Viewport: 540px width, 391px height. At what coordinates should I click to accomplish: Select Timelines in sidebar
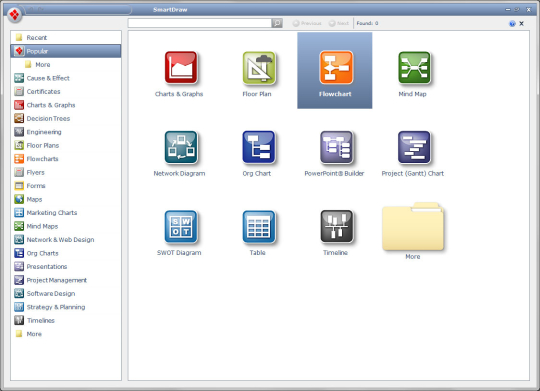pos(66,320)
